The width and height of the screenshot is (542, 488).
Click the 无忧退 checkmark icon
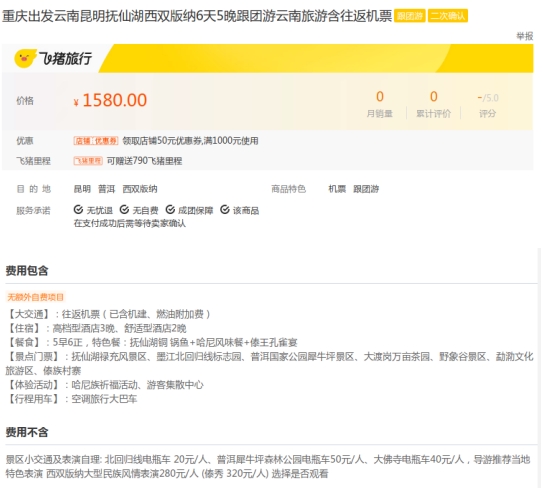coord(78,209)
